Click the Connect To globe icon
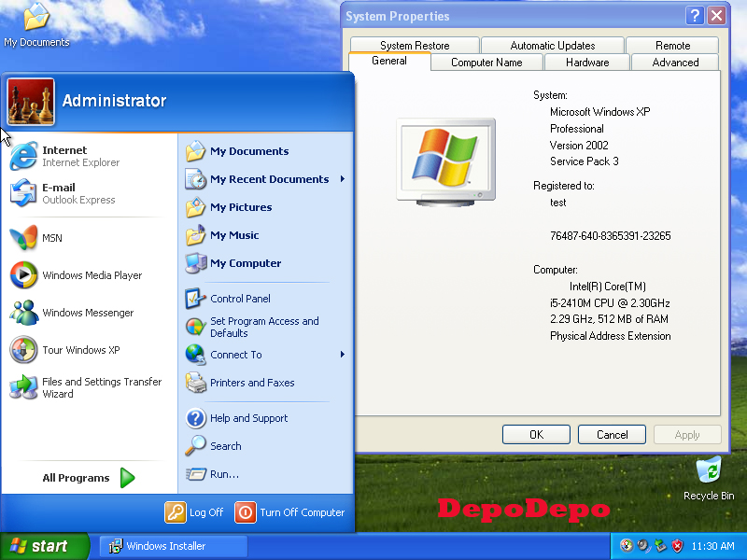 point(195,355)
